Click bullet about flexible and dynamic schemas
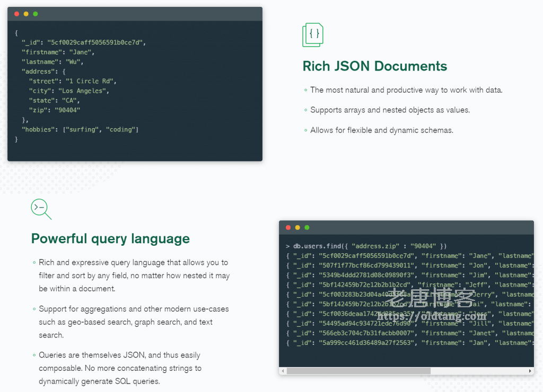Screen dimensions: 543x392 381,130
